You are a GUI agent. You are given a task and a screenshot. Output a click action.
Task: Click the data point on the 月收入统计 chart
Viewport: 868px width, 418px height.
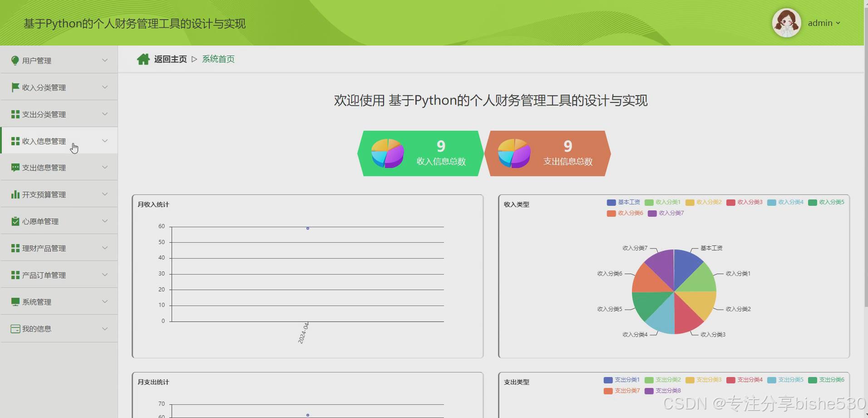pos(307,228)
